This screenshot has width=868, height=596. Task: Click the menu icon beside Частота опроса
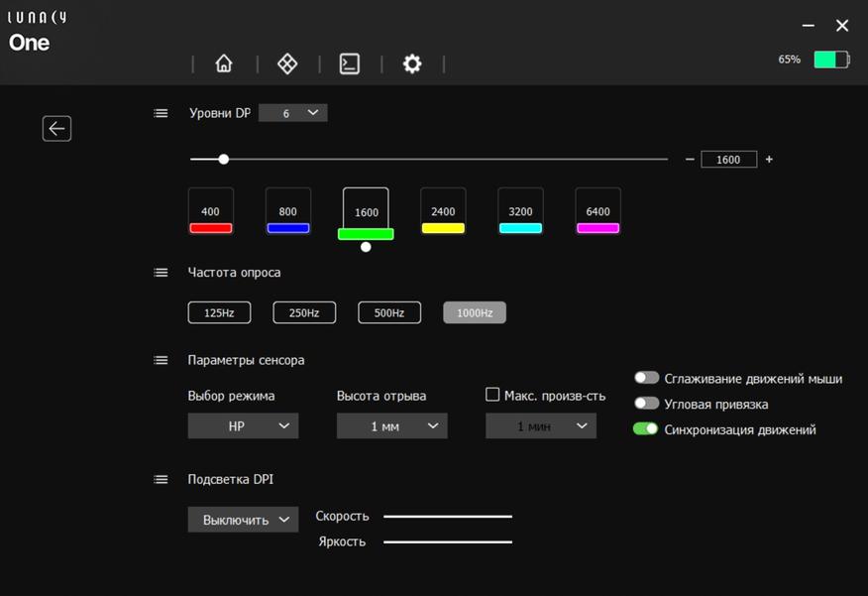click(162, 273)
